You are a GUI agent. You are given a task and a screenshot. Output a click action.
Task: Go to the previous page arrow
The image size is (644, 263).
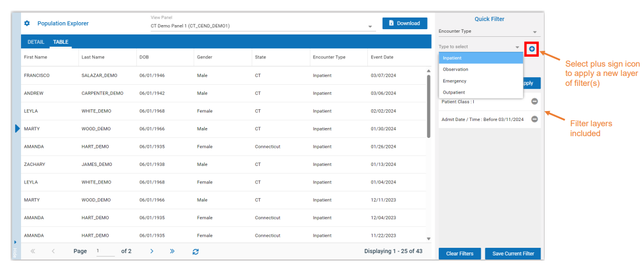pos(53,251)
